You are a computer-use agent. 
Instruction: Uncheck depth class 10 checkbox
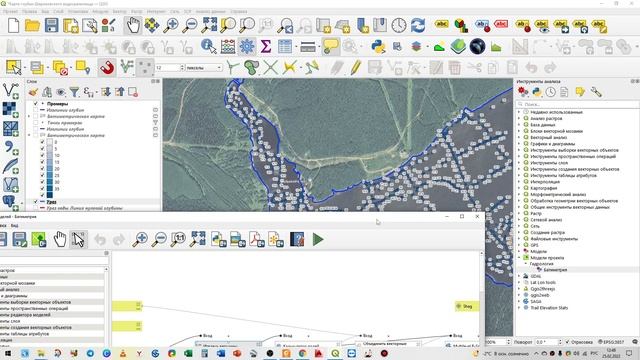click(x=42, y=155)
